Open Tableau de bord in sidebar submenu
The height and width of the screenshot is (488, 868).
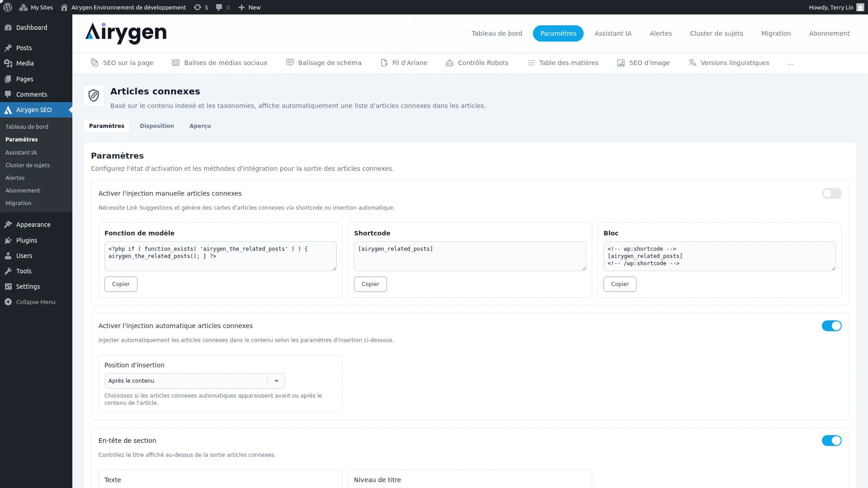point(27,127)
